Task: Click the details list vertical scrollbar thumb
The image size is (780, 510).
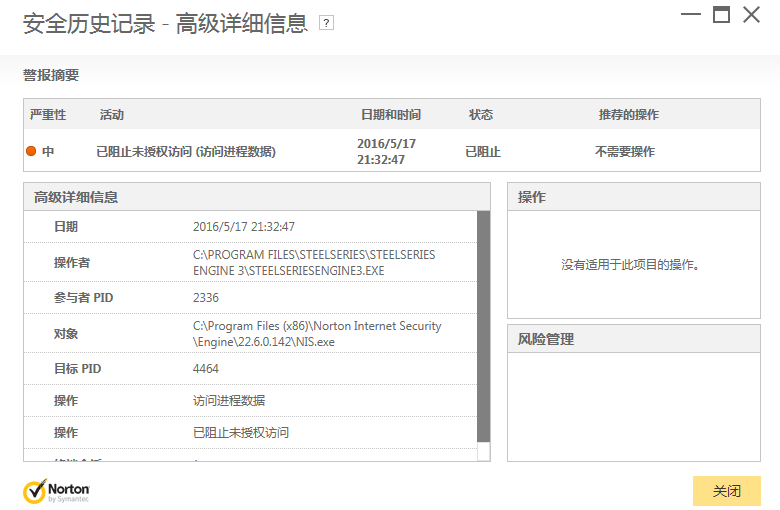Action: click(484, 326)
